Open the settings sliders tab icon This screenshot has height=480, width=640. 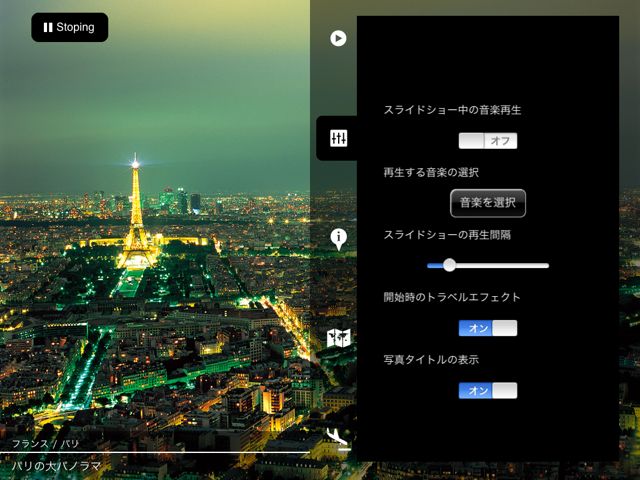click(338, 138)
